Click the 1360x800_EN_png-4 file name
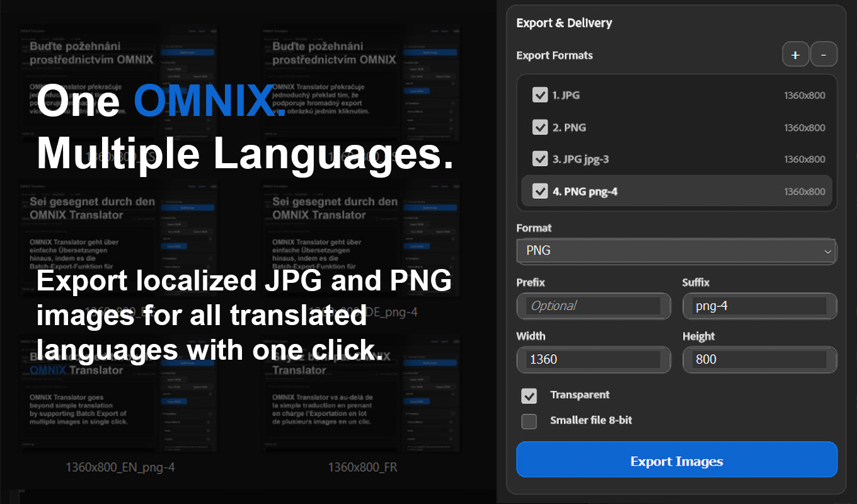Screen dimensions: 857x504 pyautogui.click(x=120, y=467)
